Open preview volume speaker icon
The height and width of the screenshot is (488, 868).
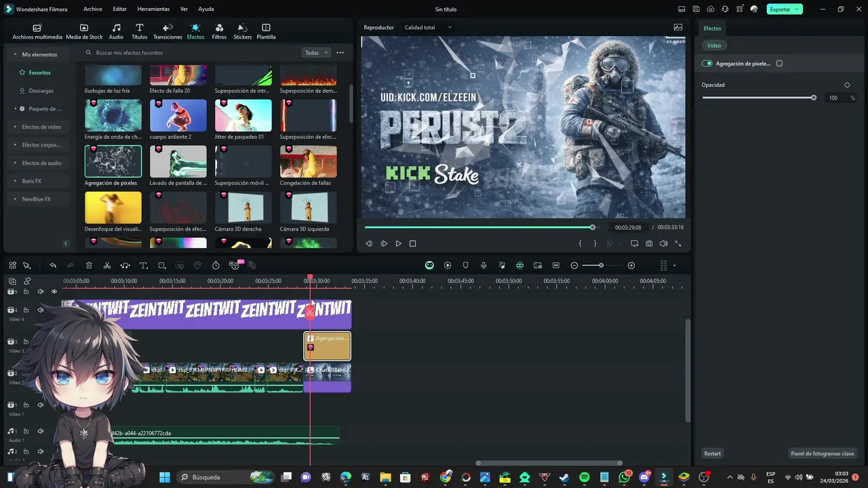point(663,243)
